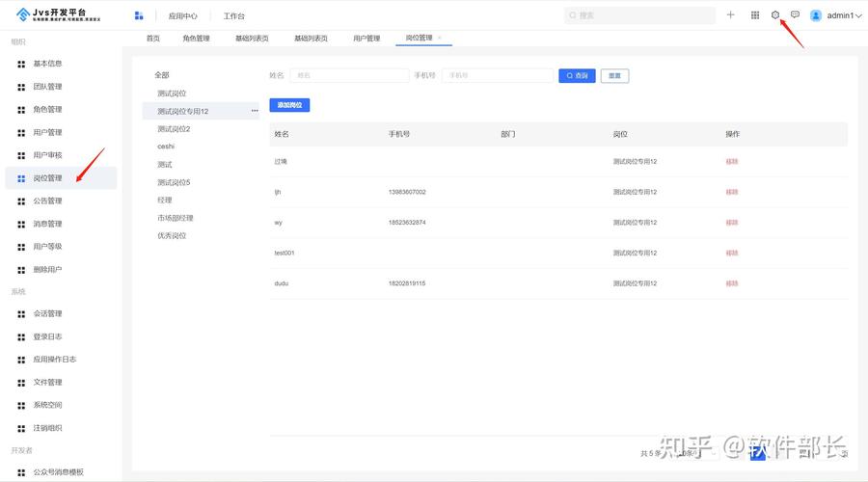Image resolution: width=868 pixels, height=482 pixels.
Task: Click the 操作 column header
Action: click(732, 134)
